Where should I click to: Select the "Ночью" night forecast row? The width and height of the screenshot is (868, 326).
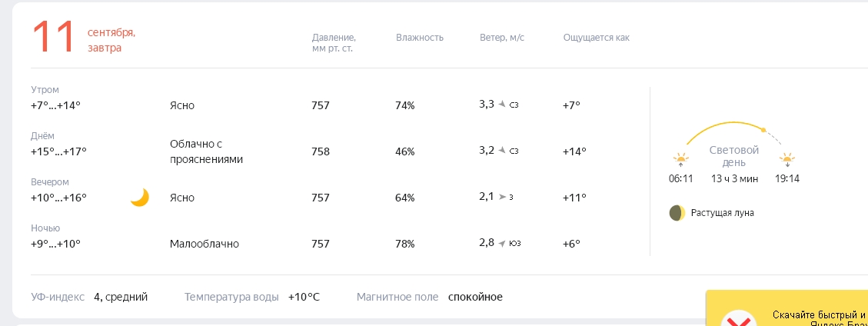[333, 236]
